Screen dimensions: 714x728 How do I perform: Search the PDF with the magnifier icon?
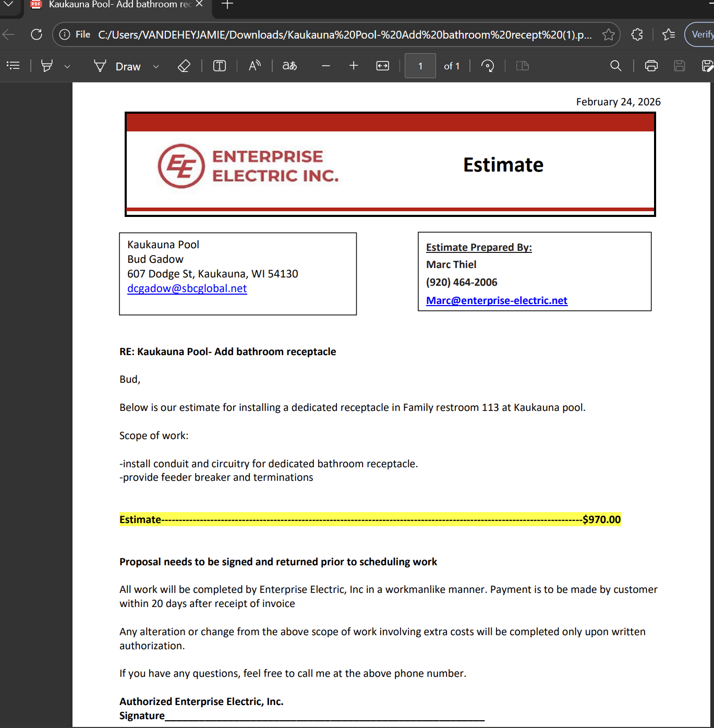616,66
